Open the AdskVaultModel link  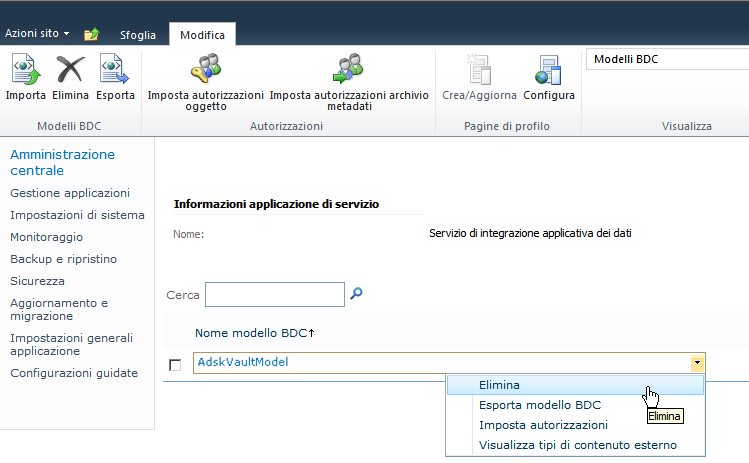click(243, 362)
